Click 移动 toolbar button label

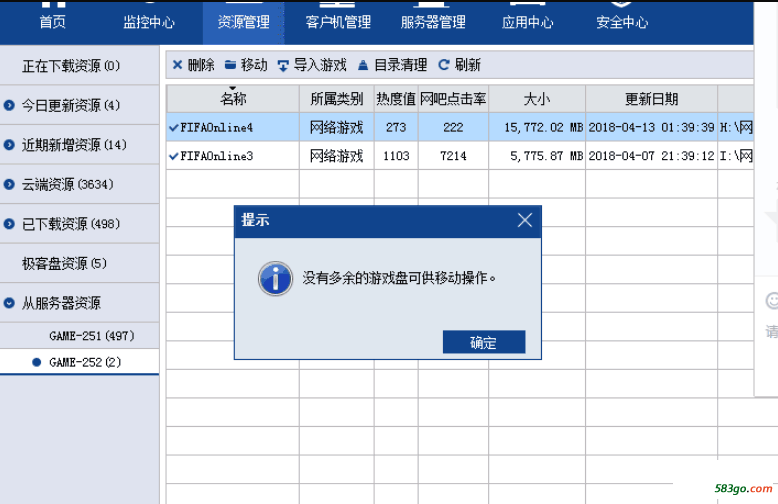point(254,65)
